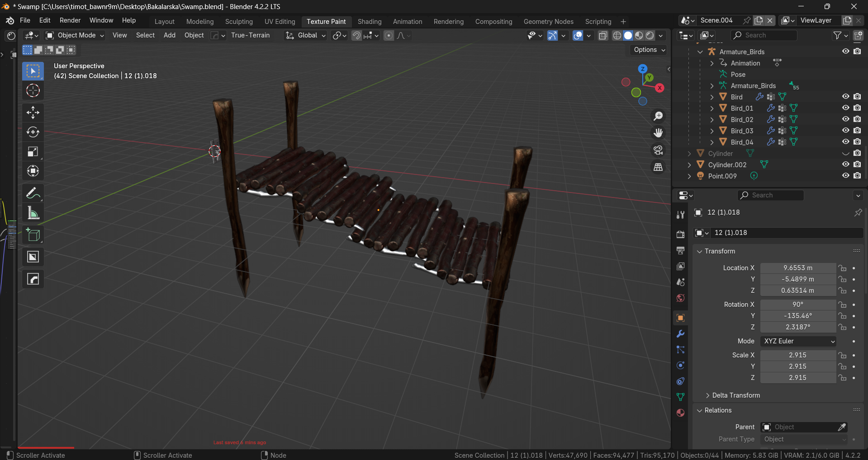Open the outliner filter button
Screen dimensions: 868x460
tap(840, 35)
